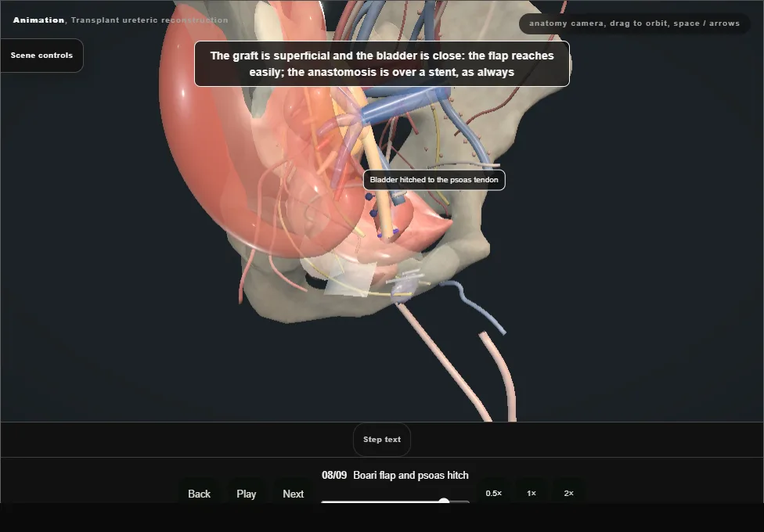Click the 'Boari flap and psoas hitch' step title

(x=411, y=475)
